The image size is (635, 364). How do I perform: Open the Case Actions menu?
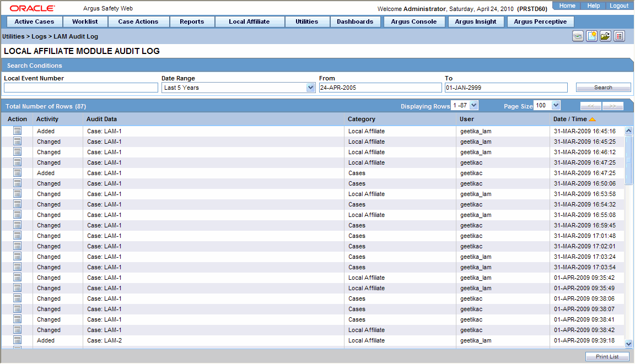[x=138, y=21]
